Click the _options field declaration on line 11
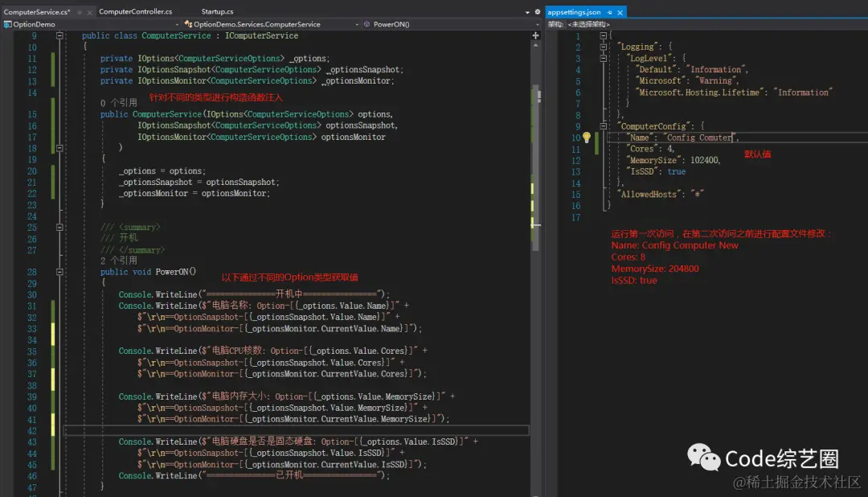The width and height of the screenshot is (868, 497). click(309, 58)
